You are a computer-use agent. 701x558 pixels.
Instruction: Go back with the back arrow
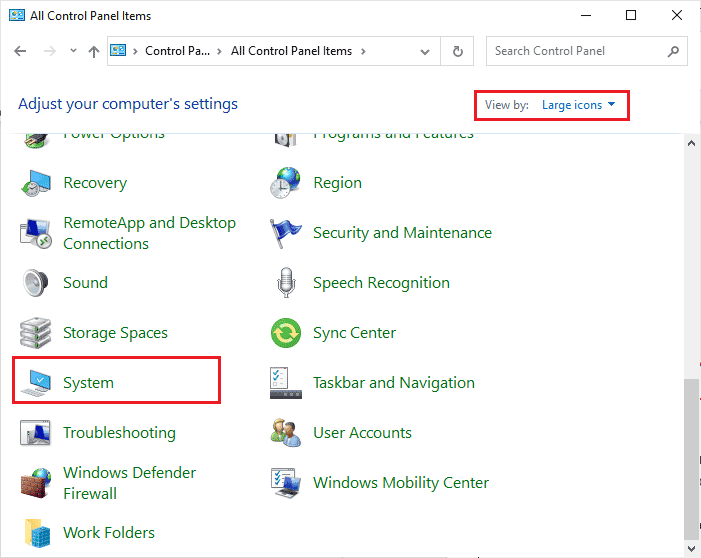20,51
